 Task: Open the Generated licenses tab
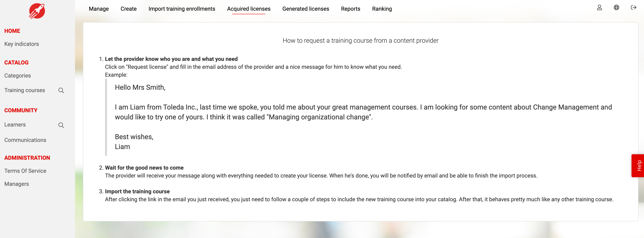click(306, 9)
